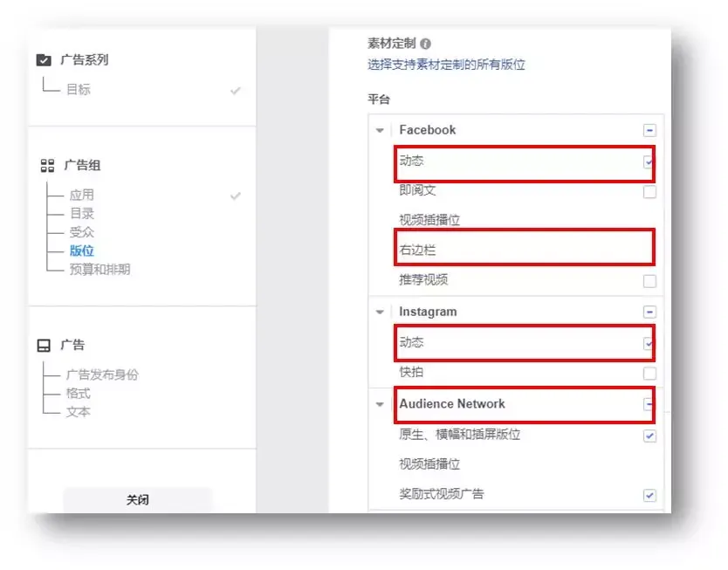Screen dimensions: 728x570
Task: Collapse the Facebook placements section
Action: [380, 130]
